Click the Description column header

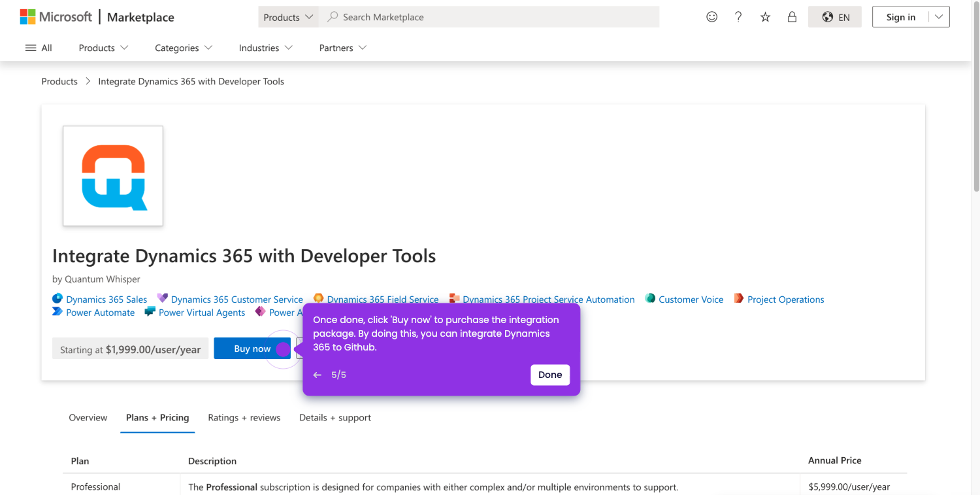click(x=212, y=460)
